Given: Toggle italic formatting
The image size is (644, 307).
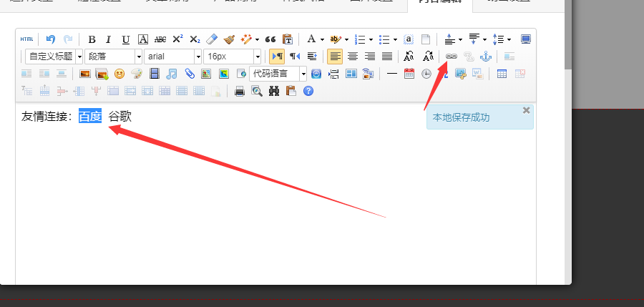Looking at the screenshot, I should click(109, 39).
